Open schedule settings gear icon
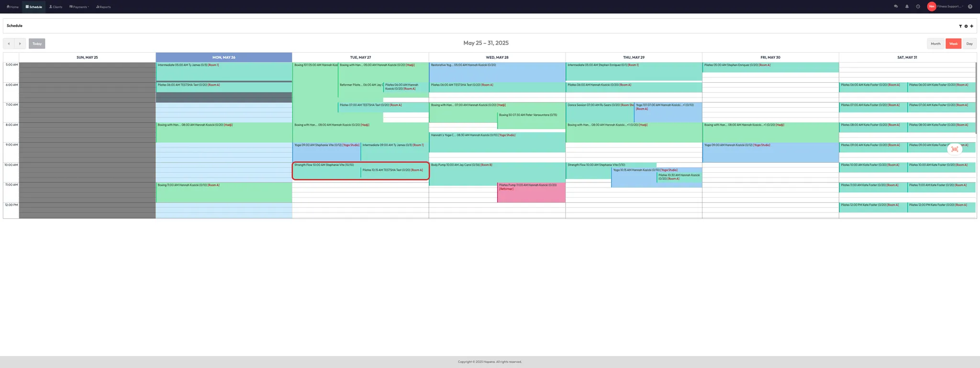 point(966,26)
